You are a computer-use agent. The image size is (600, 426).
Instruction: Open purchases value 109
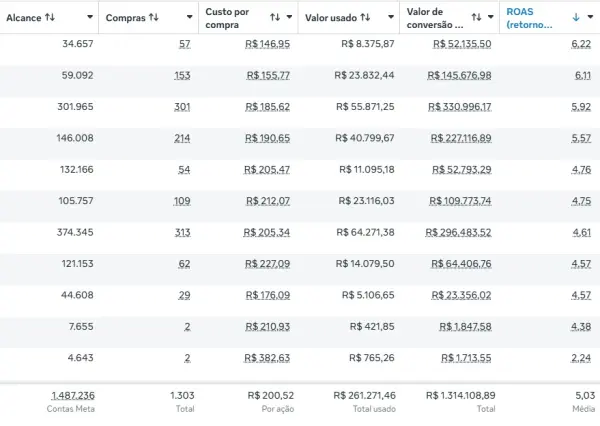click(x=182, y=201)
